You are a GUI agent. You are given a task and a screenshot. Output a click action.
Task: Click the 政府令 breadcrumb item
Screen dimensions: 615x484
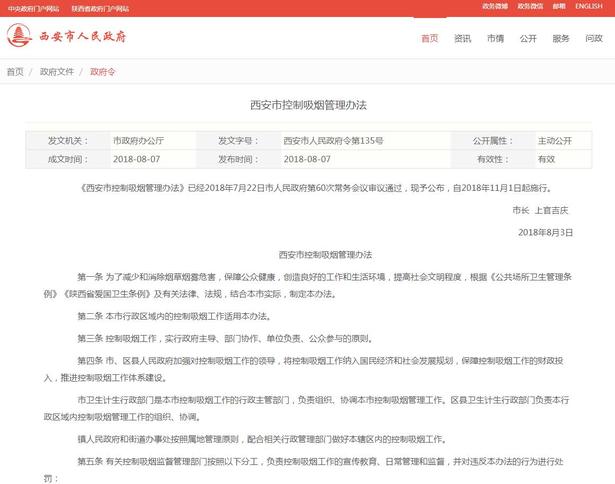coord(103,72)
